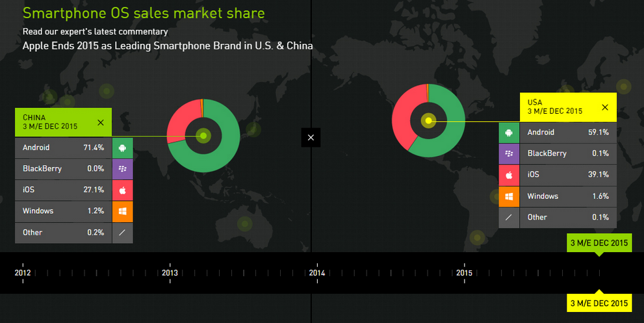Click the Android icon in China panel

coord(122,148)
